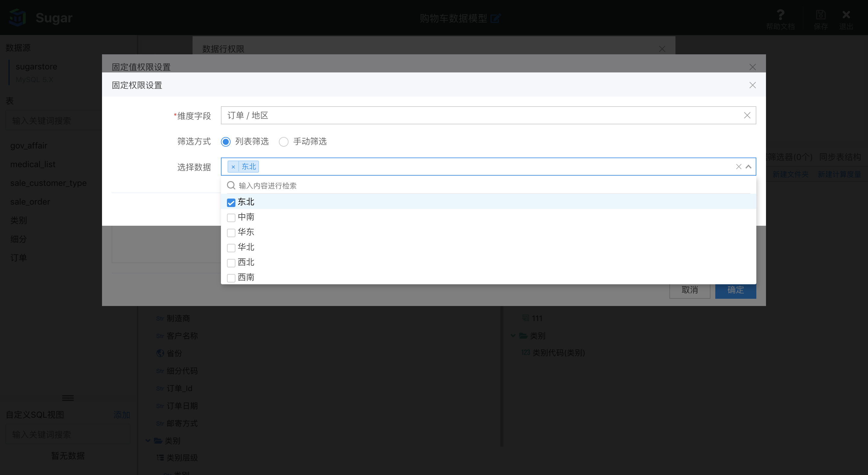868x475 pixels.
Task: Click the 123 icon beside 类别代码(类别)
Action: point(526,352)
